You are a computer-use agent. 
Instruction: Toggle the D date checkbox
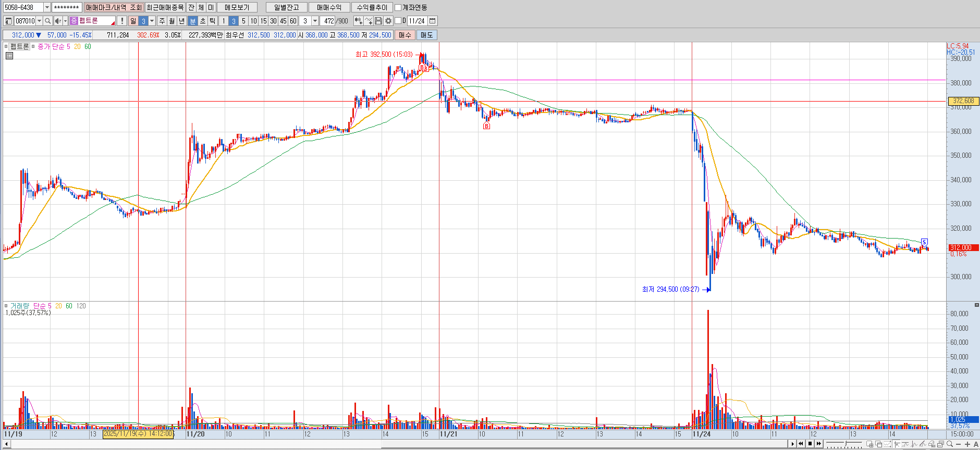tap(398, 21)
